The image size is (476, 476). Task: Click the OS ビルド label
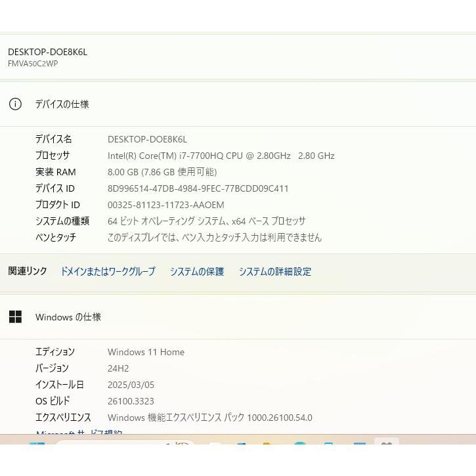(53, 401)
